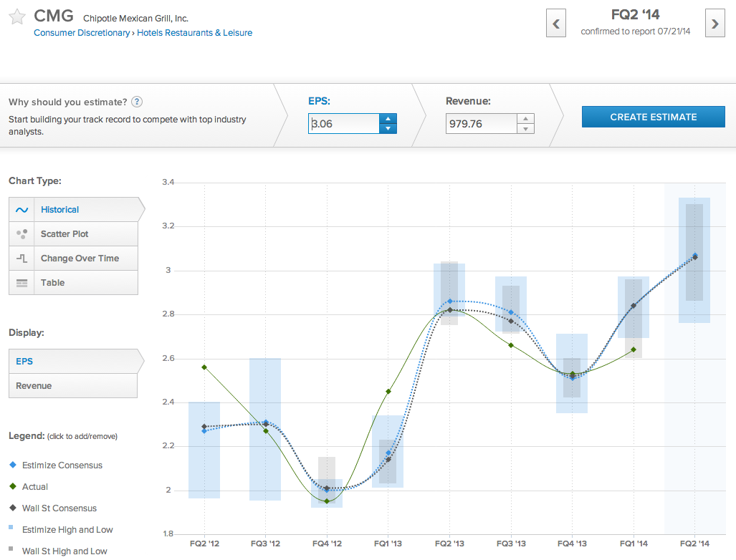Go to next quarter arrow
The image size is (736, 560).
pos(715,23)
